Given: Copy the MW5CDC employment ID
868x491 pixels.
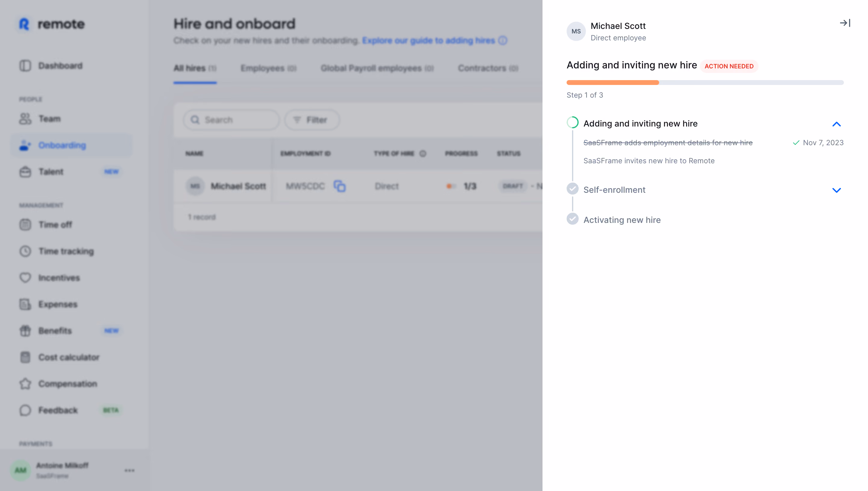Looking at the screenshot, I should (x=339, y=186).
